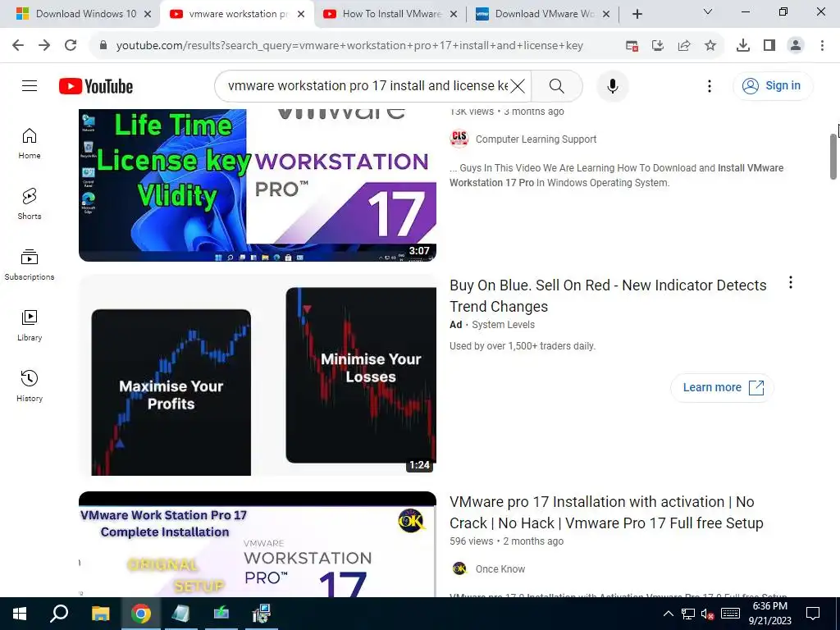Viewport: 840px width, 630px height.
Task: Open Subscriptions in the sidebar
Action: point(30,265)
